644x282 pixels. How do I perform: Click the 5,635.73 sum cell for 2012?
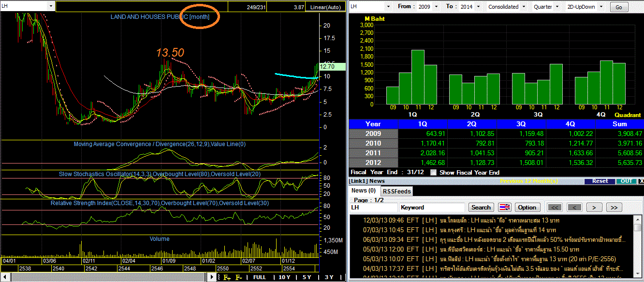pyautogui.click(x=619, y=163)
